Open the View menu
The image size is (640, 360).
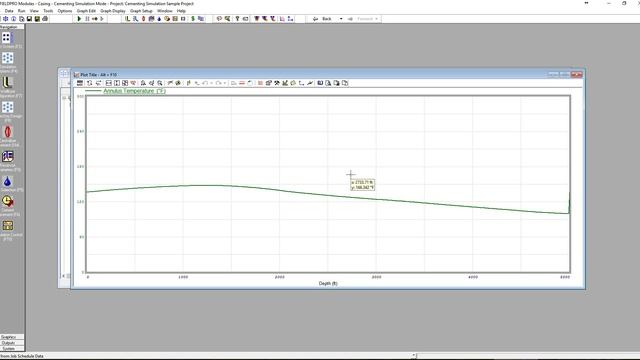34,11
